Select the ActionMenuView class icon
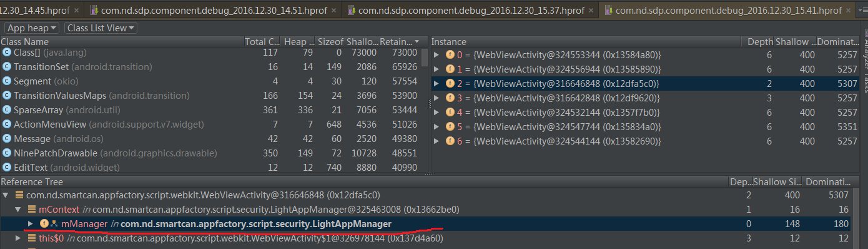This screenshot has height=249, width=868. [7, 124]
